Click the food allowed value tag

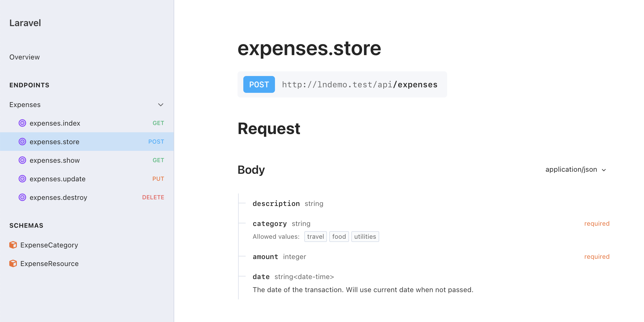(339, 237)
